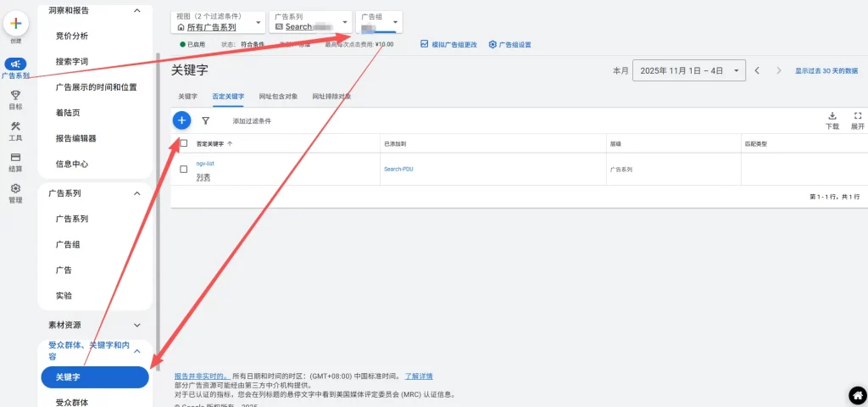Check the ngv-list row checkbox
The height and width of the screenshot is (407, 868).
point(184,170)
